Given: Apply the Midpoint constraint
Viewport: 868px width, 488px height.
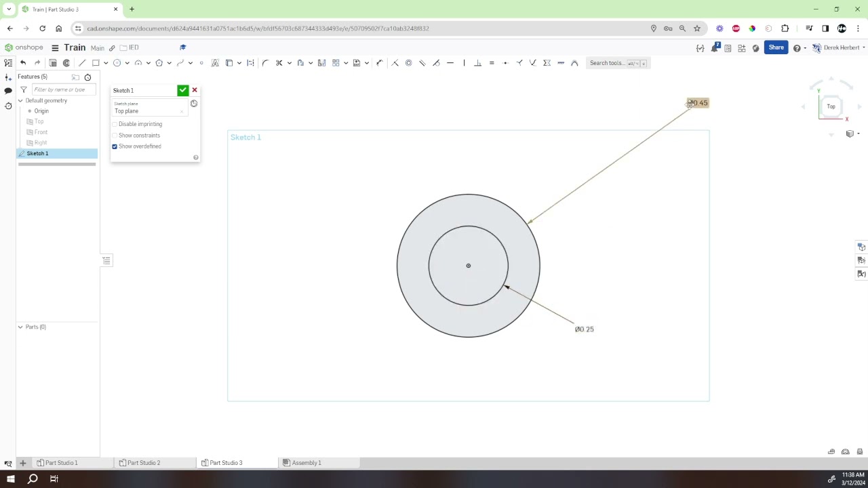Looking at the screenshot, I should click(x=505, y=63).
